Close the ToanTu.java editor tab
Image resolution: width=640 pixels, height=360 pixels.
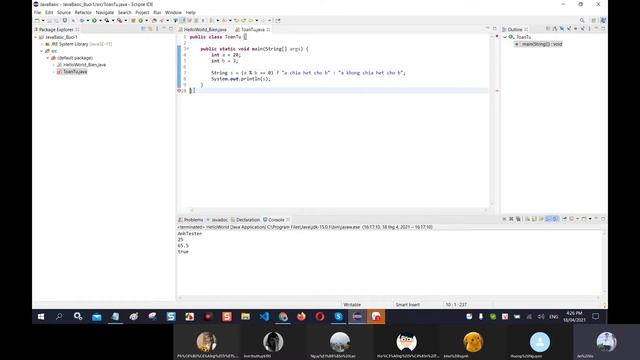pos(269,29)
